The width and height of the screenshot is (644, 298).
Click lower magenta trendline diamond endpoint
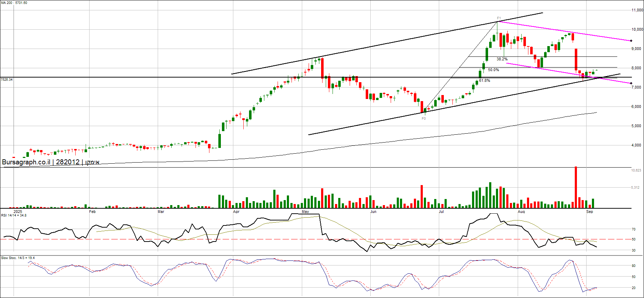[x=631, y=83]
